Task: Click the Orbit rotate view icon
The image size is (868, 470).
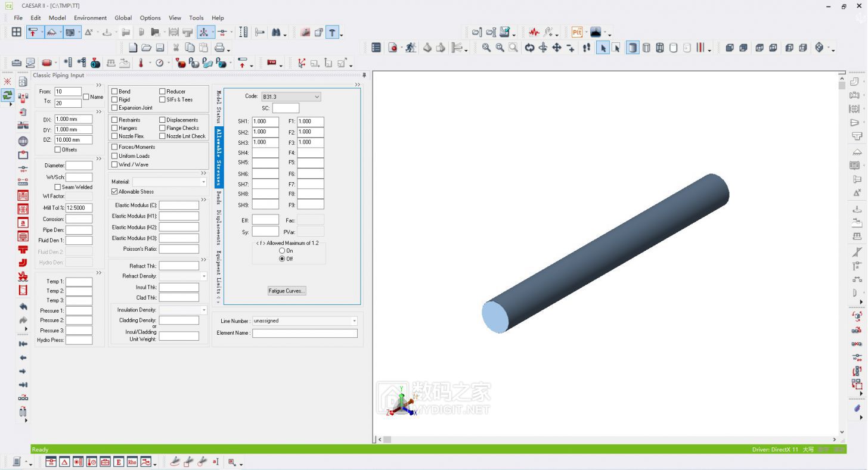Action: [529, 48]
